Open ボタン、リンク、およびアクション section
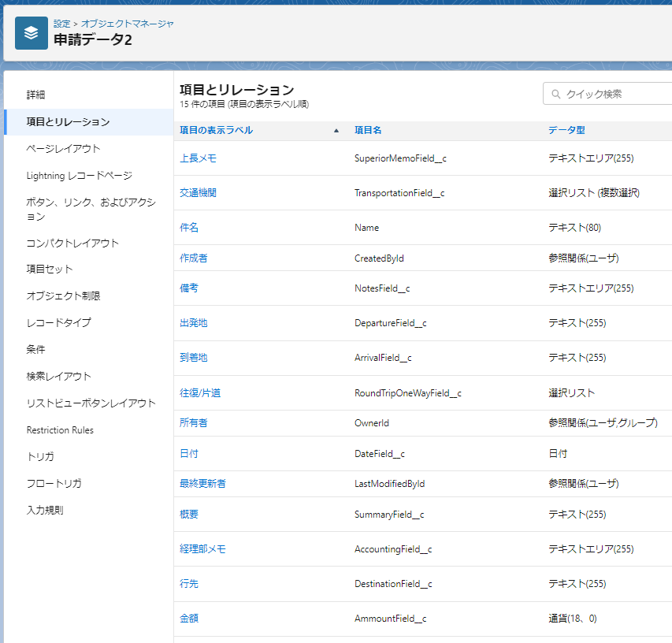The width and height of the screenshot is (672, 643). click(x=91, y=209)
